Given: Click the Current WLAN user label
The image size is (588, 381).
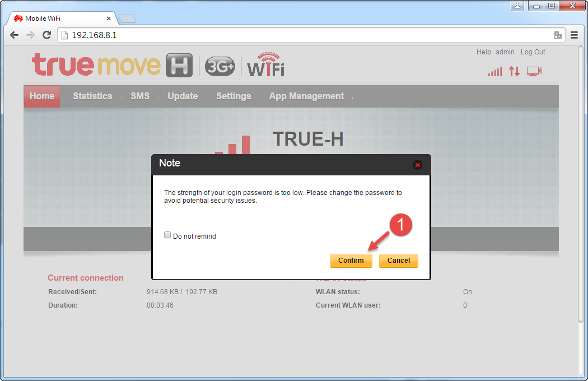Looking at the screenshot, I should [x=348, y=305].
